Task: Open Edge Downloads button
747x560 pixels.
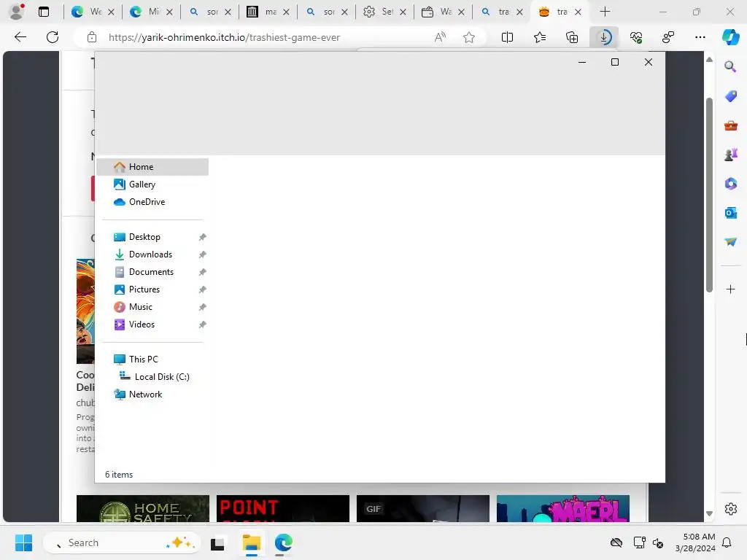Action: [604, 37]
